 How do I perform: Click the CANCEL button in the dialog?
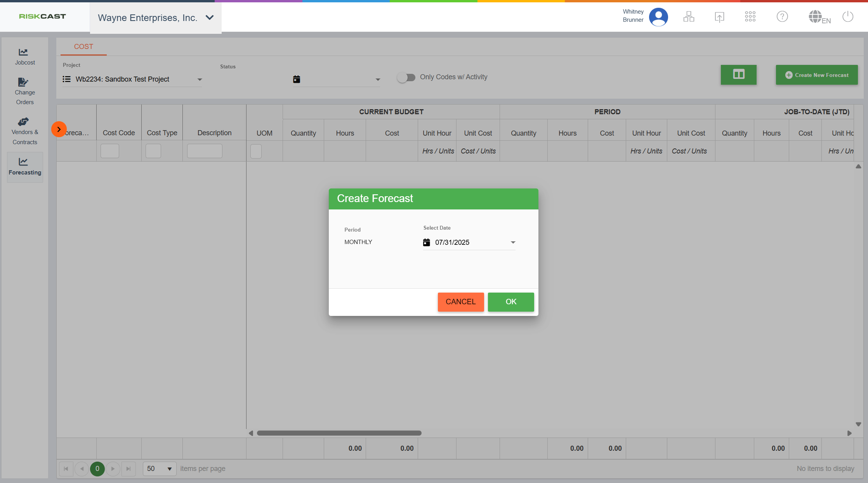point(460,302)
